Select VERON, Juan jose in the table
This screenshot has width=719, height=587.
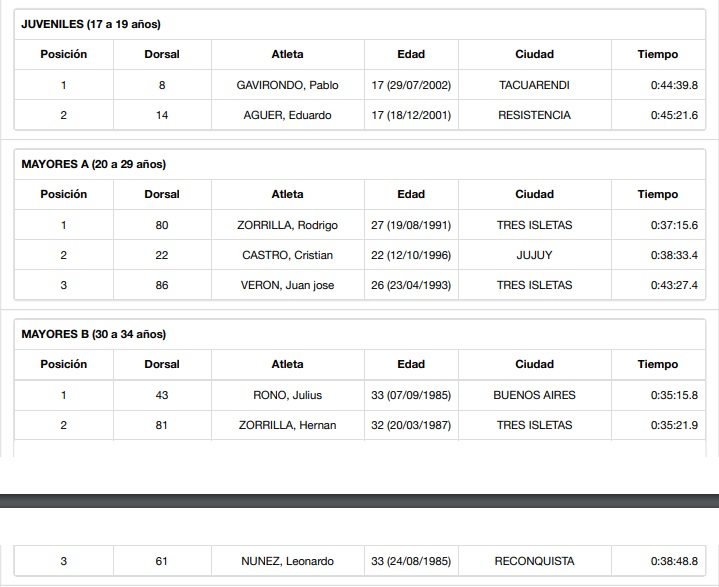coord(287,285)
